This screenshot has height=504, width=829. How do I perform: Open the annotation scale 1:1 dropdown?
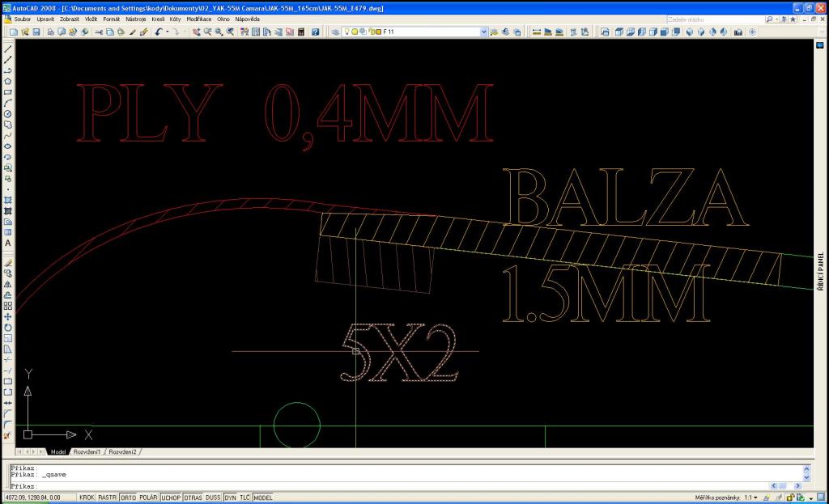coord(750,498)
